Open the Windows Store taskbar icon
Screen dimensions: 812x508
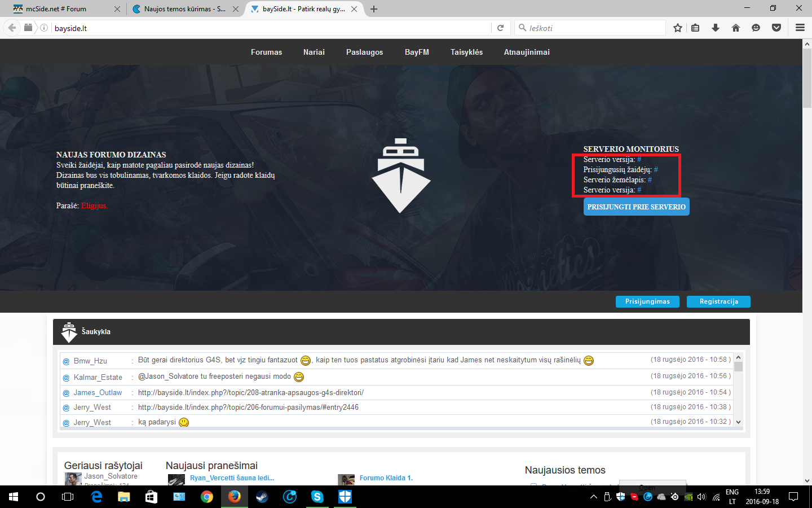coord(151,497)
